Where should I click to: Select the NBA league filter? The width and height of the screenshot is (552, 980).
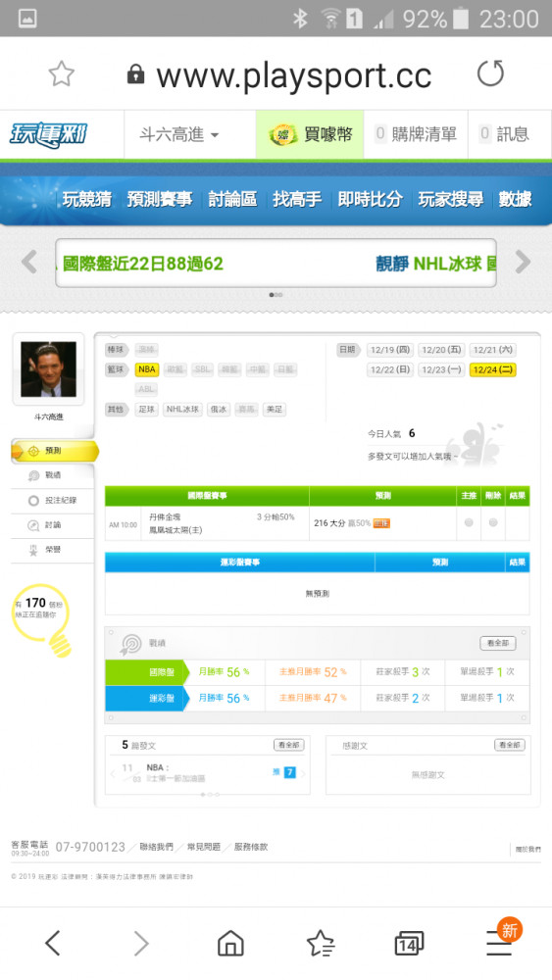(147, 369)
